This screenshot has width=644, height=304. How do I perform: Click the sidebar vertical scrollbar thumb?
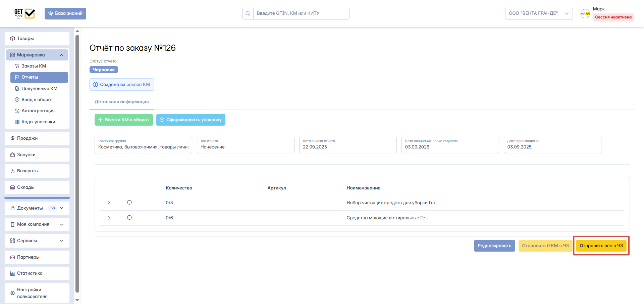(x=77, y=164)
